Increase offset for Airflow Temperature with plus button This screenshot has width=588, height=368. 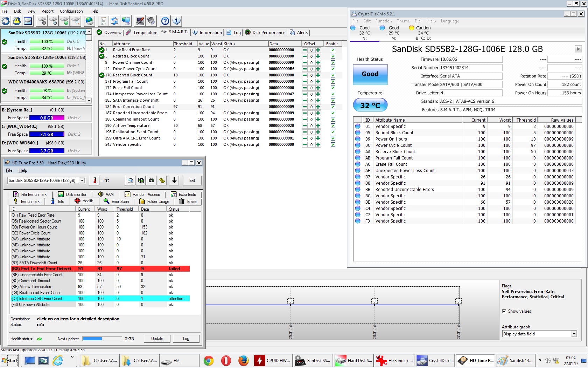coord(318,126)
